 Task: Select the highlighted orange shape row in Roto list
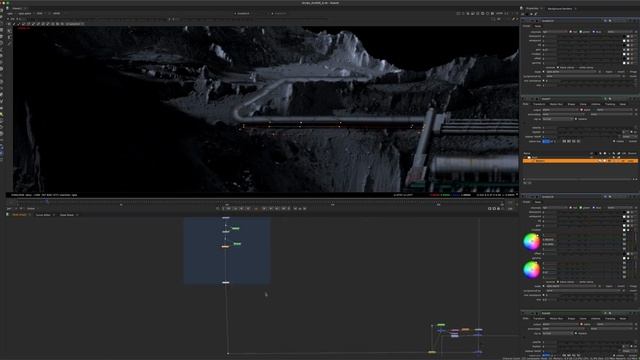pyautogui.click(x=580, y=161)
